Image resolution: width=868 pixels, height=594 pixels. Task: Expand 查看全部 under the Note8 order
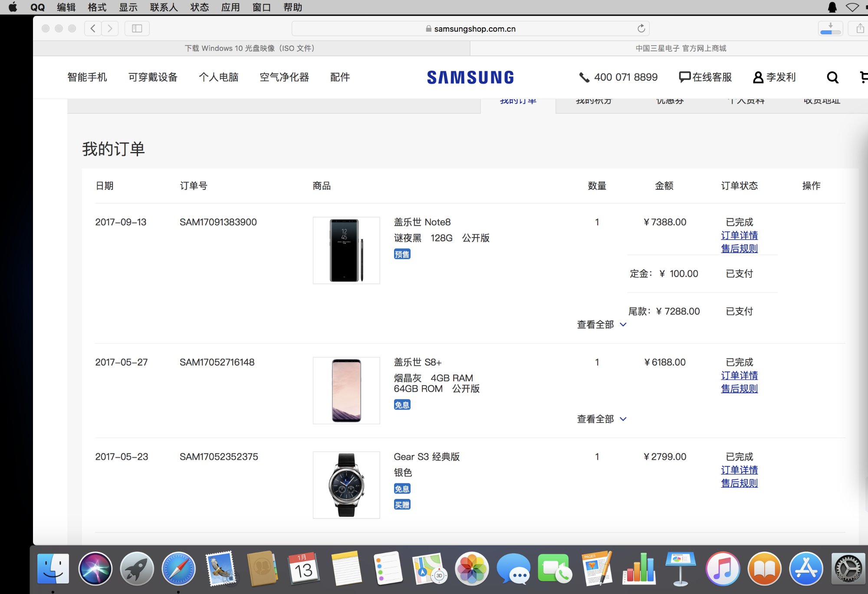(x=602, y=324)
